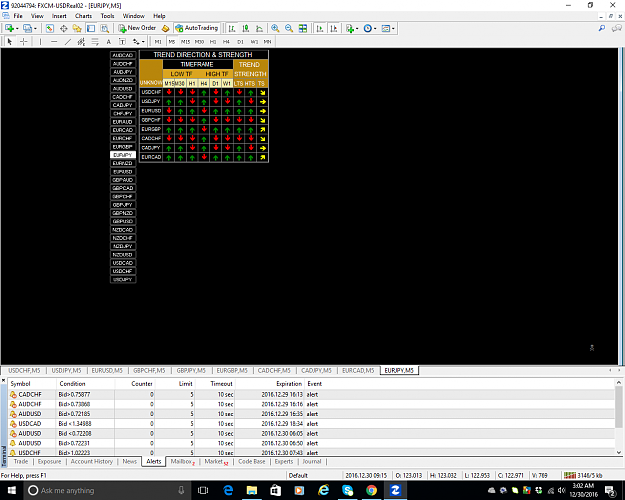Screen dimensions: 625x500
Task: Close the Terminal panel with X
Action: (4, 381)
